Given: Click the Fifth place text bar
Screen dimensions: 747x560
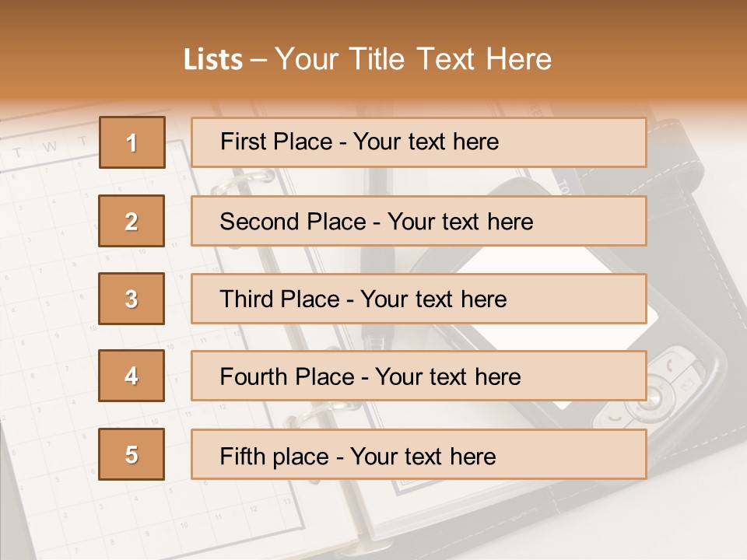Looking at the screenshot, I should point(419,454).
